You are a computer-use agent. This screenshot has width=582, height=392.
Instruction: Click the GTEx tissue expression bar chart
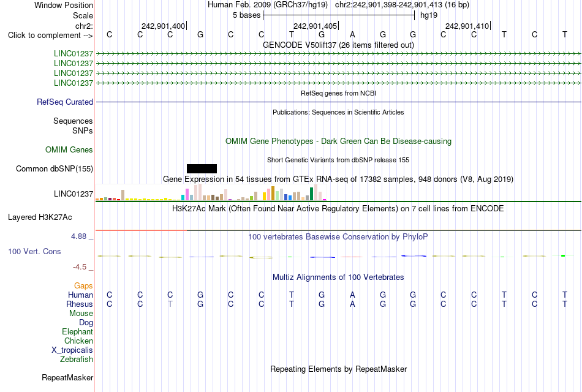pyautogui.click(x=211, y=192)
